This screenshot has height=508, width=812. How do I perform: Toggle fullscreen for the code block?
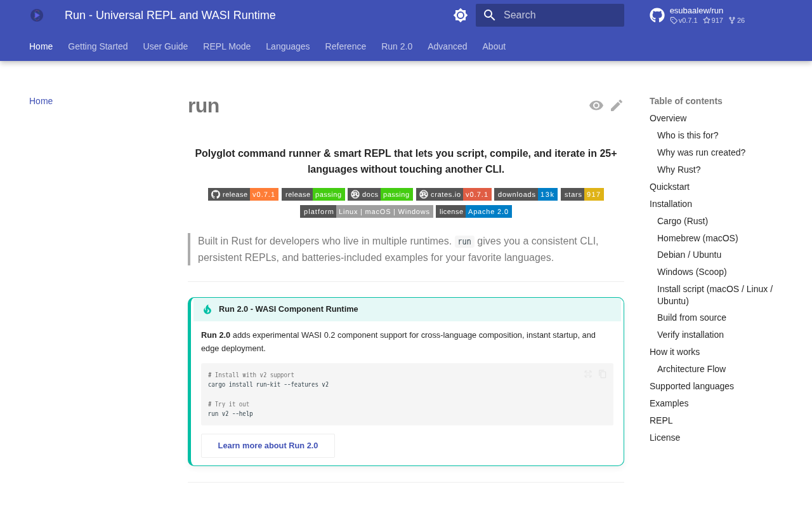(588, 375)
